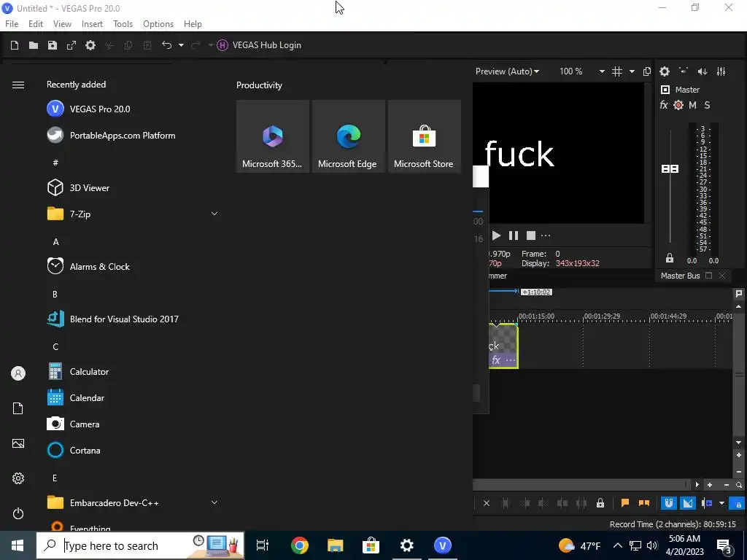Create a new project with the New icon

tap(15, 45)
